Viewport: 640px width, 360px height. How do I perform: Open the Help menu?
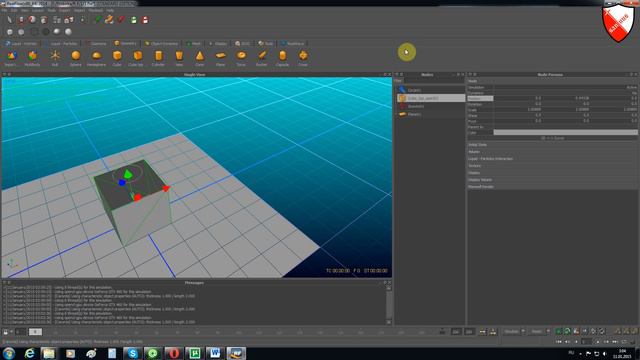tap(110, 10)
